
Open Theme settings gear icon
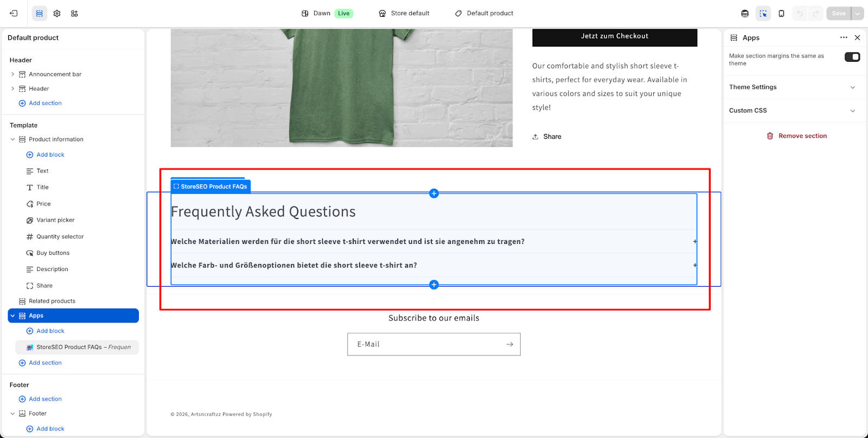57,13
